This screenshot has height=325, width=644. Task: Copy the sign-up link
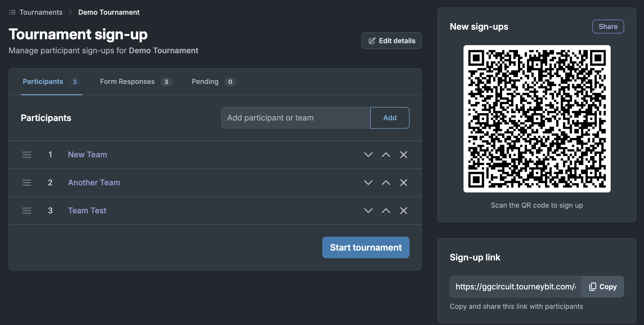[603, 287]
